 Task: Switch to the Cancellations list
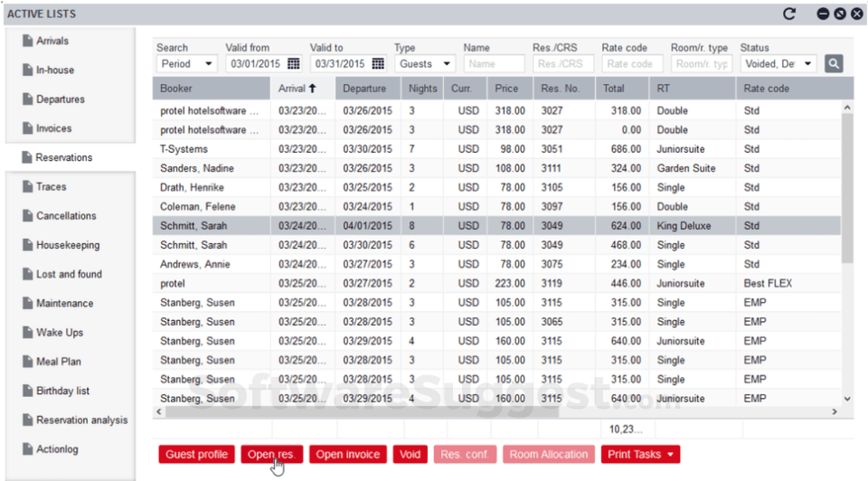(x=65, y=216)
